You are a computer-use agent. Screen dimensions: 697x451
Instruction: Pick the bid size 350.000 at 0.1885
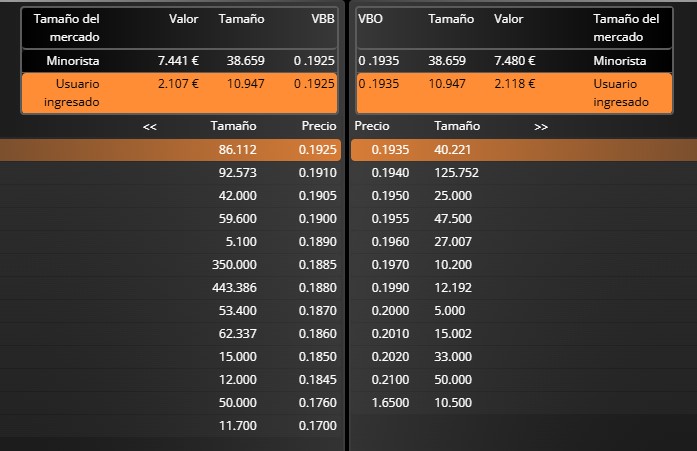click(236, 265)
